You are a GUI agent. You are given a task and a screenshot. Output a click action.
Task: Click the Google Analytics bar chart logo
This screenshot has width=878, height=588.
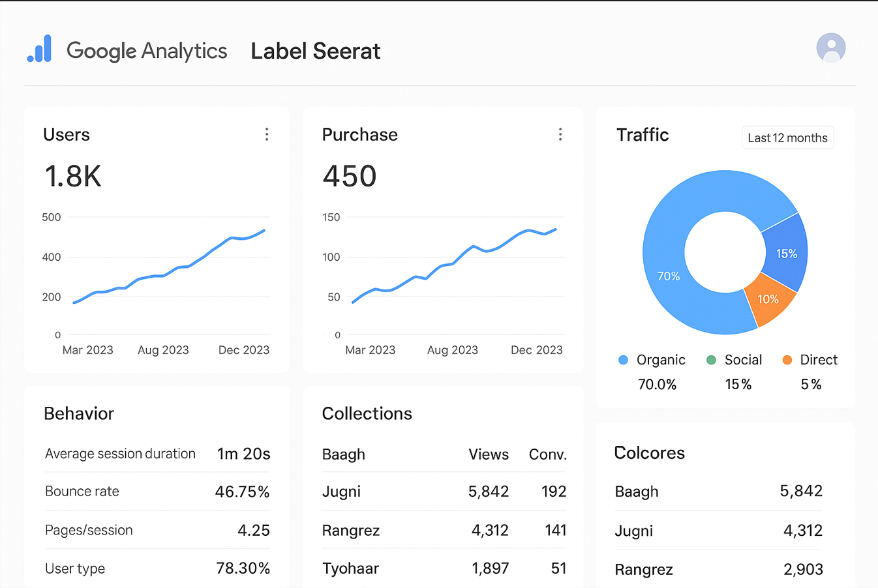tap(39, 50)
